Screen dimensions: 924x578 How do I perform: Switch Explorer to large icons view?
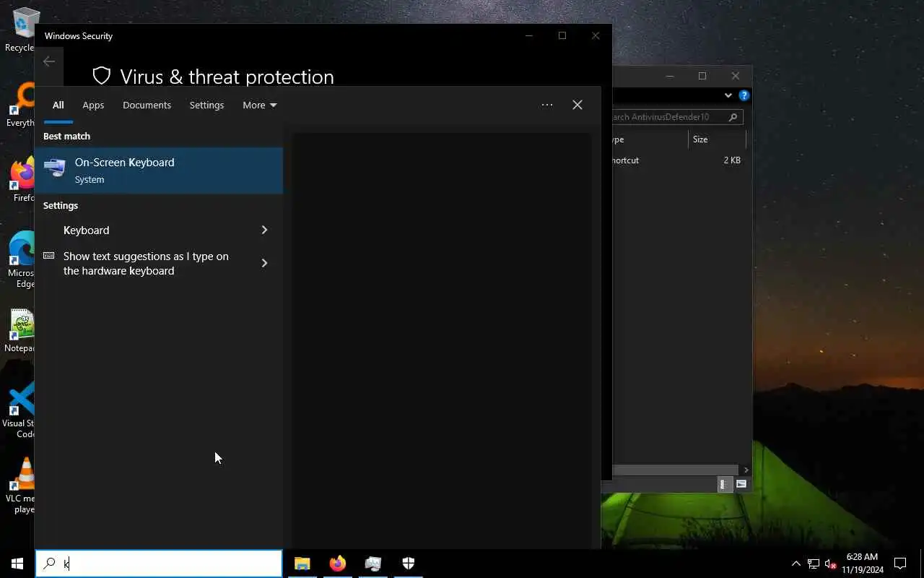(x=741, y=484)
